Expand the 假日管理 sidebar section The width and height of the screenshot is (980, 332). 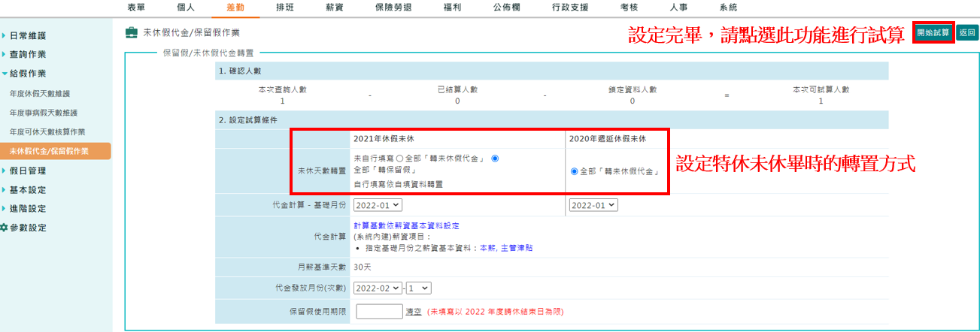(x=27, y=171)
